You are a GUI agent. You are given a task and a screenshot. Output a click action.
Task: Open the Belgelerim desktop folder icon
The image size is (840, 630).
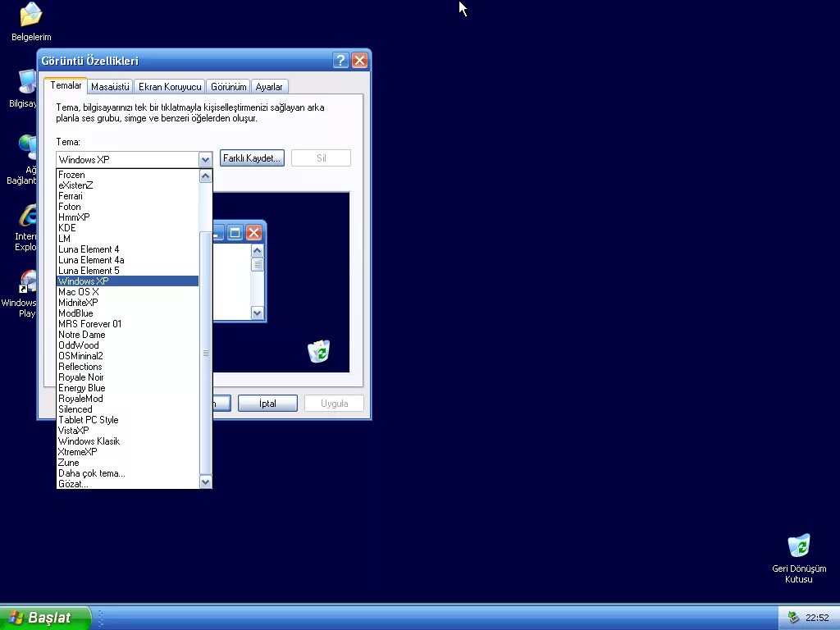(x=31, y=21)
